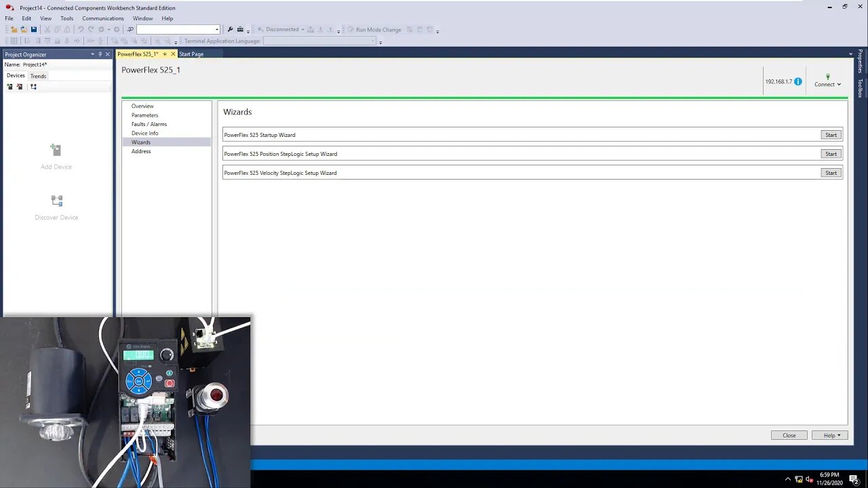
Task: Switch to the Trends tab
Action: 38,76
